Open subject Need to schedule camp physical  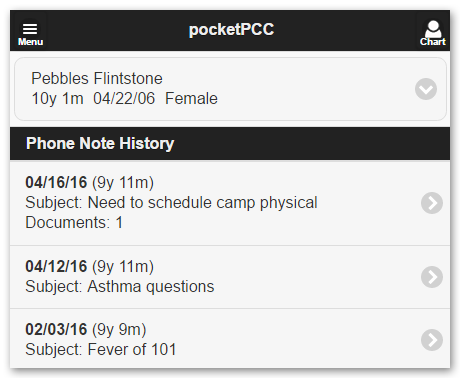tap(171, 203)
